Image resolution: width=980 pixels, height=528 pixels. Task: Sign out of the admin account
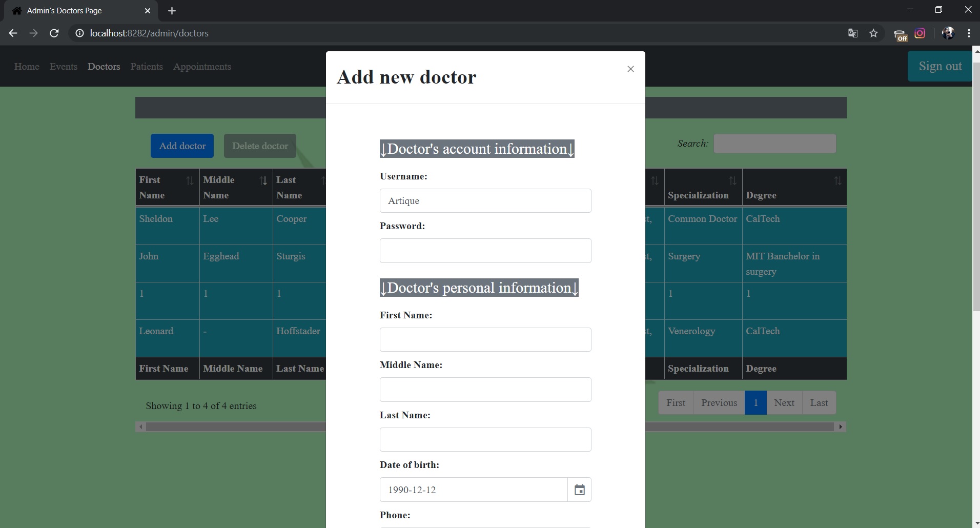(940, 66)
